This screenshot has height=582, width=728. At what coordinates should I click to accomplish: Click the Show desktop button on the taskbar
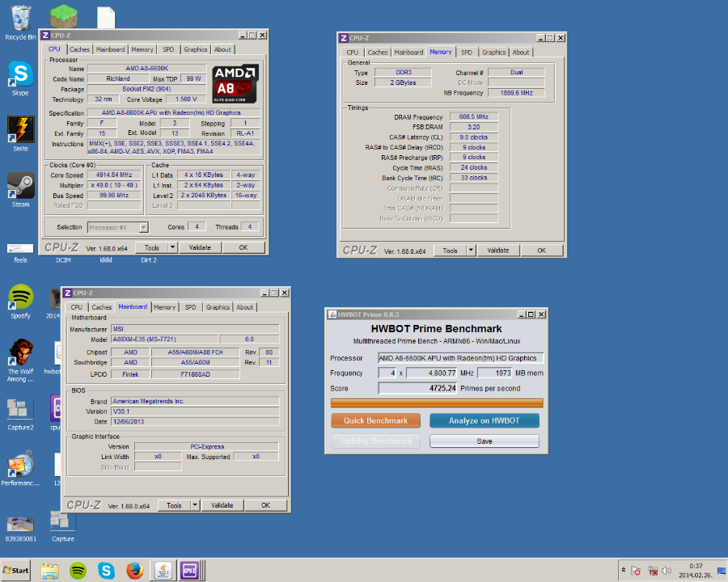722,571
